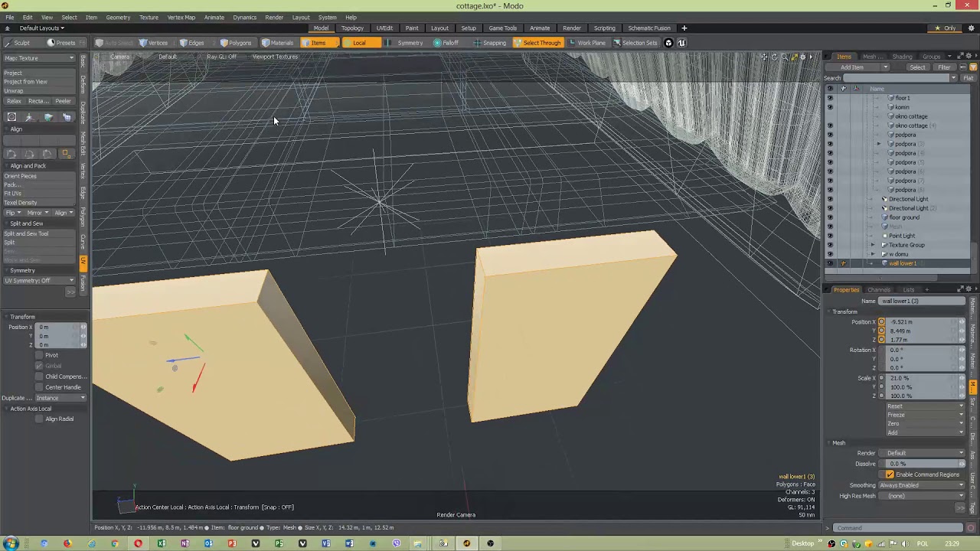The image size is (980, 551).
Task: Switch to the UVEdit layout tab
Action: click(x=384, y=28)
